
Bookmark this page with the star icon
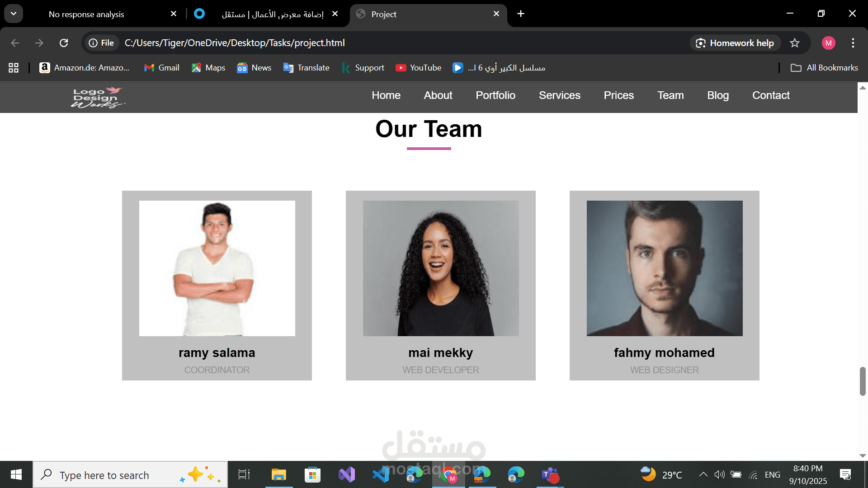coord(795,43)
